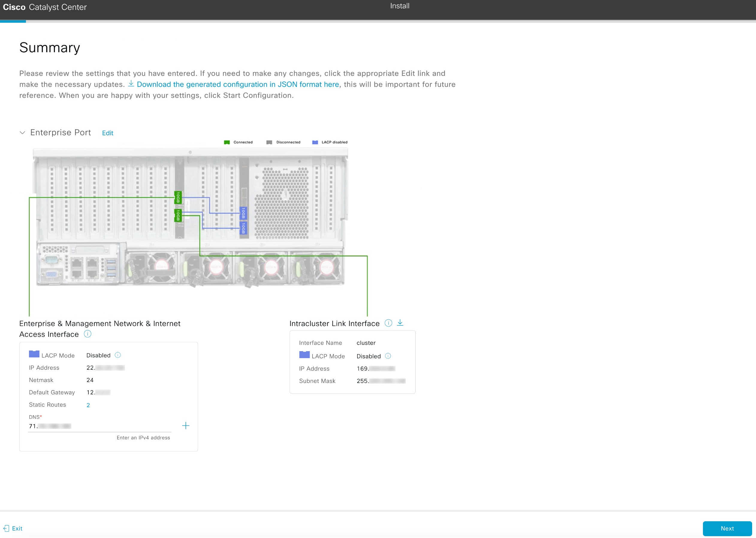Open Edit for the Enterprise Port settings
The height and width of the screenshot is (538, 756).
click(x=107, y=133)
